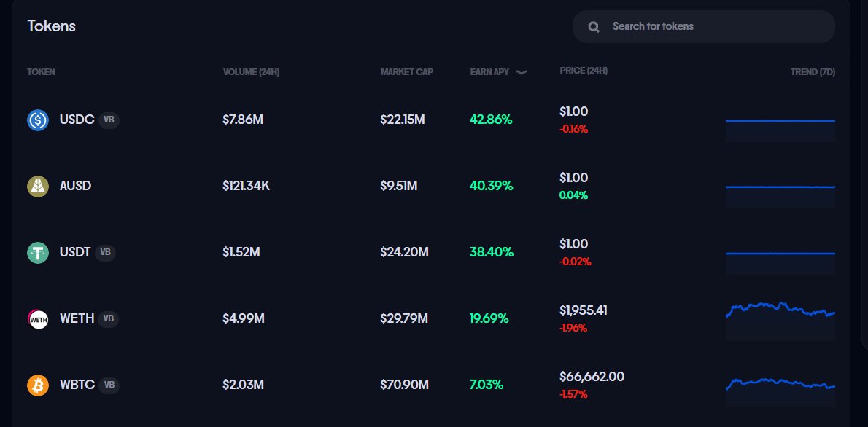Screen dimensions: 868x427
Task: Sort table by Volume (24H) header
Action: point(251,72)
